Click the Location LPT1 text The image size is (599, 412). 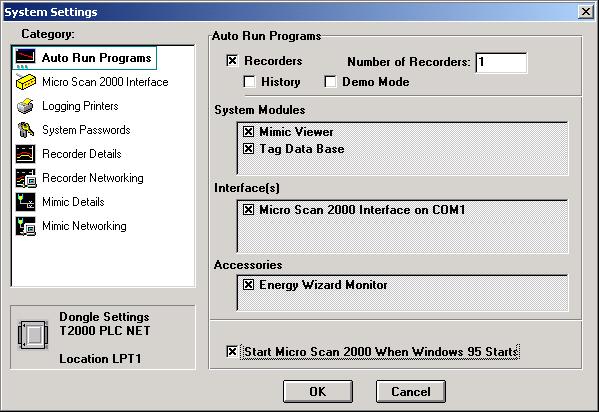100,359
